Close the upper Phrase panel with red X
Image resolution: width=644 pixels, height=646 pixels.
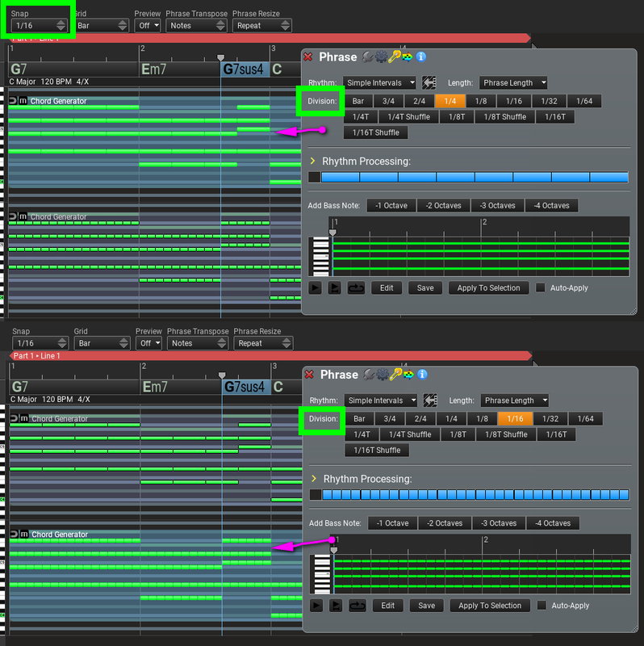click(x=308, y=57)
